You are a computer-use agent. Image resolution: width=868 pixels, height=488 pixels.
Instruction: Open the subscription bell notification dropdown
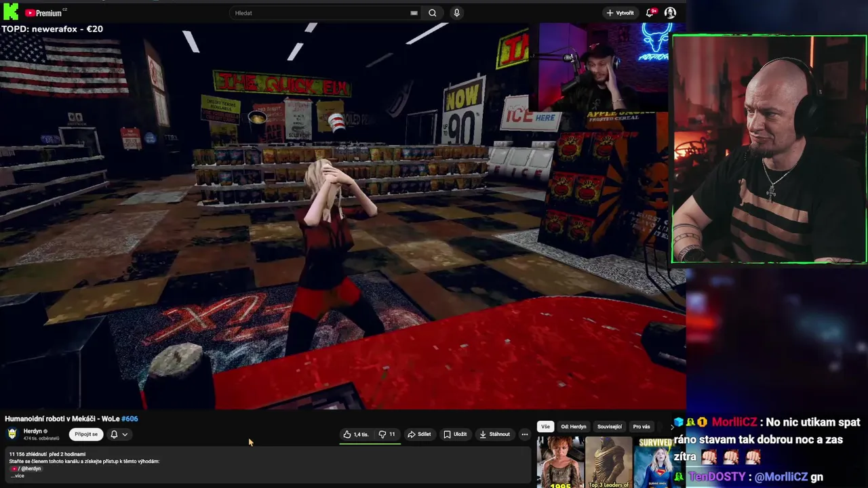[119, 434]
